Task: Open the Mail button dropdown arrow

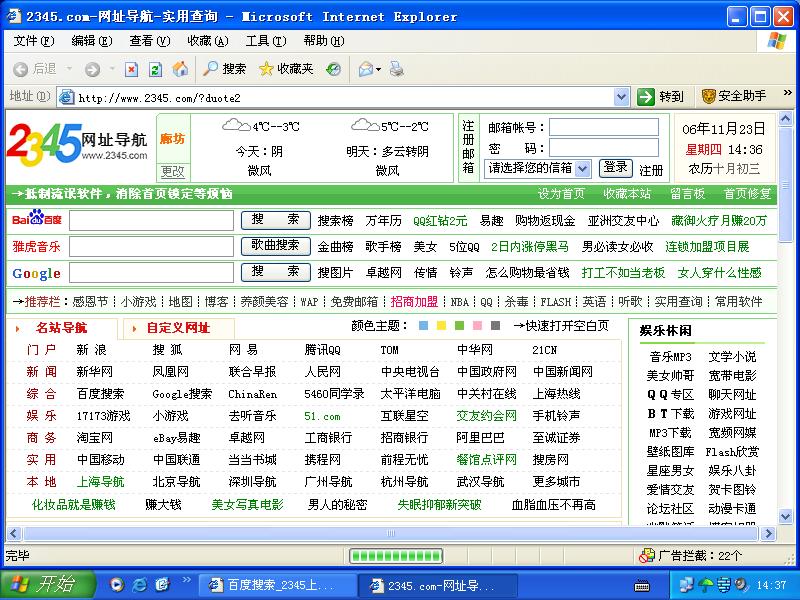Action: click(379, 70)
